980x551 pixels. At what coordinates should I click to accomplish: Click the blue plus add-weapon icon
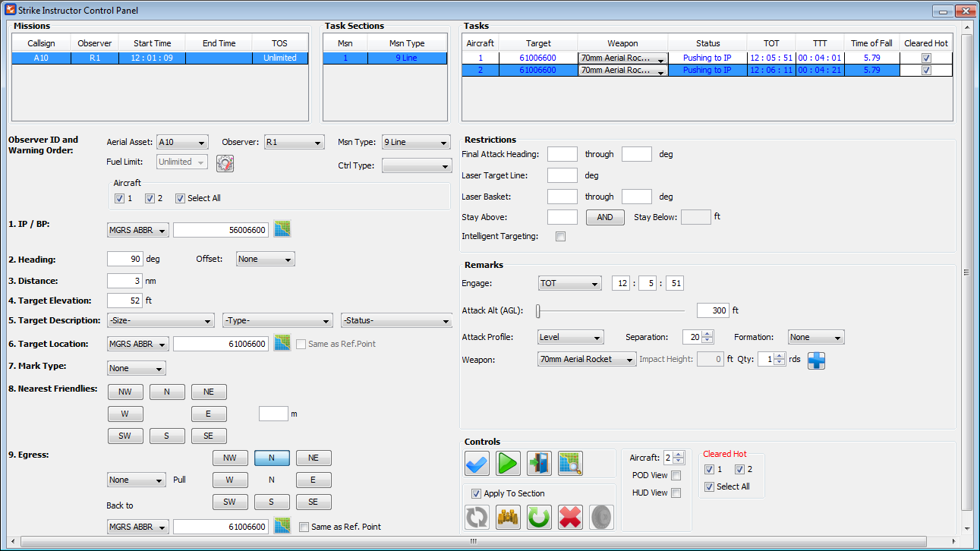click(x=816, y=360)
